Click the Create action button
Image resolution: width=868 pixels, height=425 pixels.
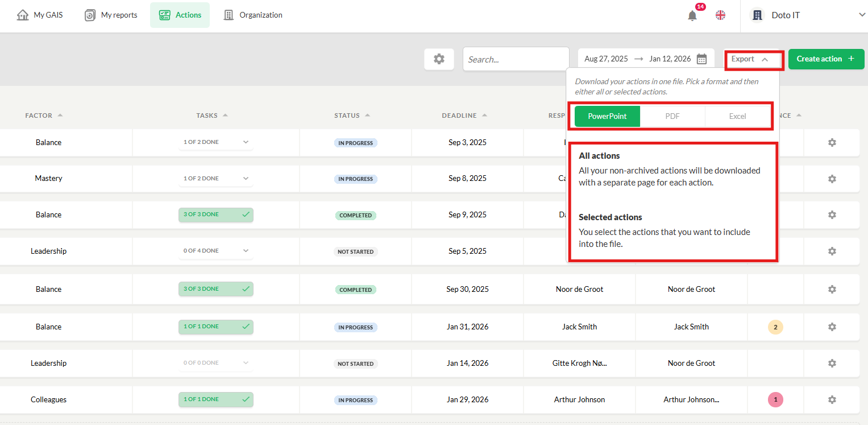tap(826, 59)
